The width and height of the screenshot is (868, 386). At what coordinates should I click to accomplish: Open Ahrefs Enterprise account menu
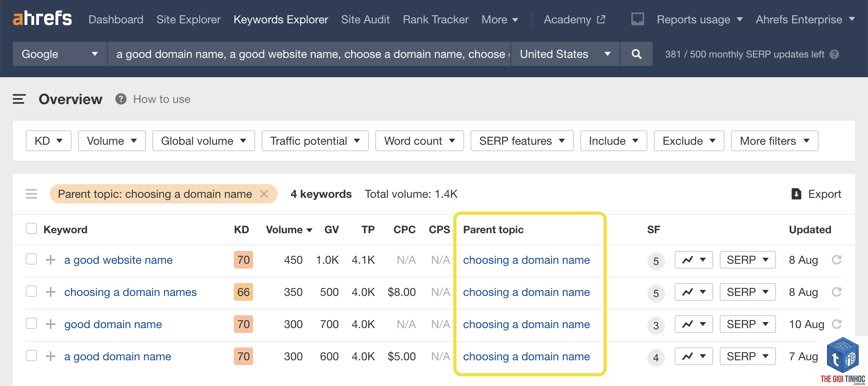pyautogui.click(x=805, y=19)
